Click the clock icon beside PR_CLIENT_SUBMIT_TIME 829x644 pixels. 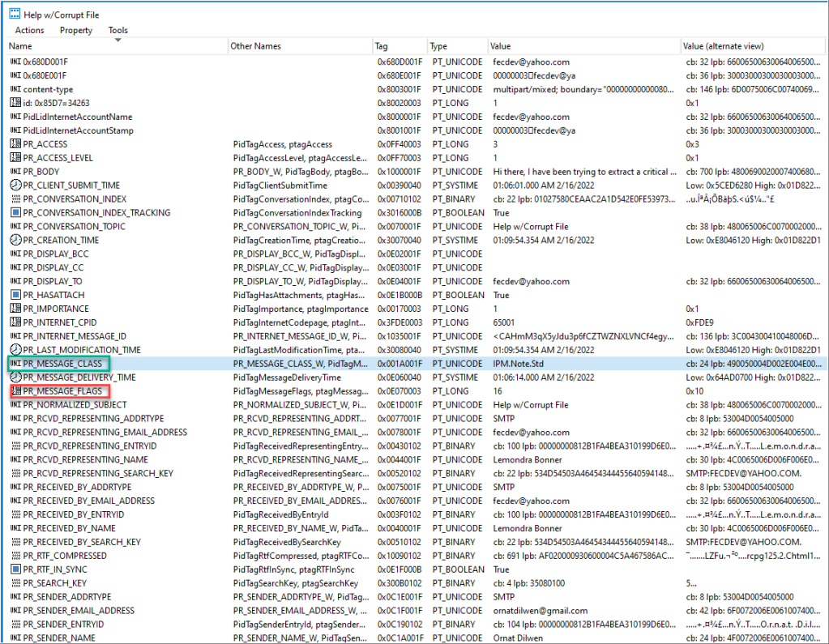(15, 186)
